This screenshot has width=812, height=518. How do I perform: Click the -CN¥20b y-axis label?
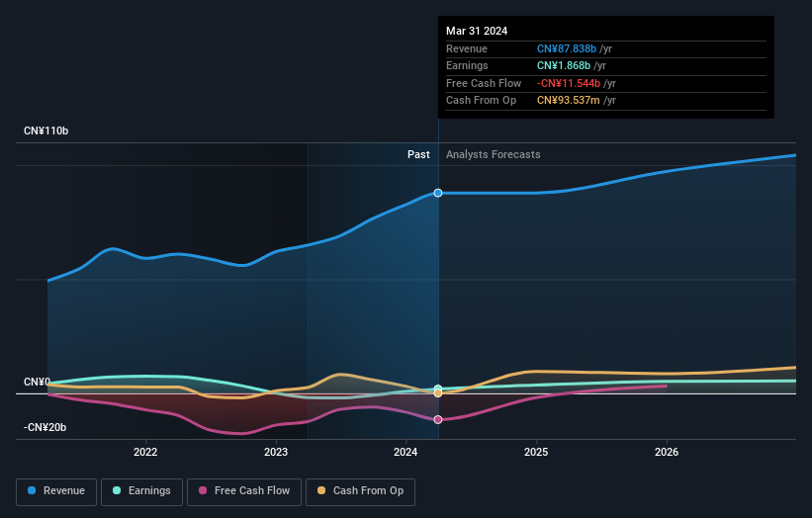pos(45,427)
